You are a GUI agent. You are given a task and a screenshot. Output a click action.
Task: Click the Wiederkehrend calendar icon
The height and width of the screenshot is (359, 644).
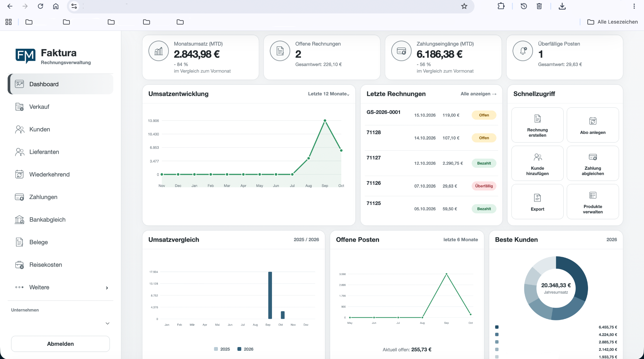[x=19, y=174]
